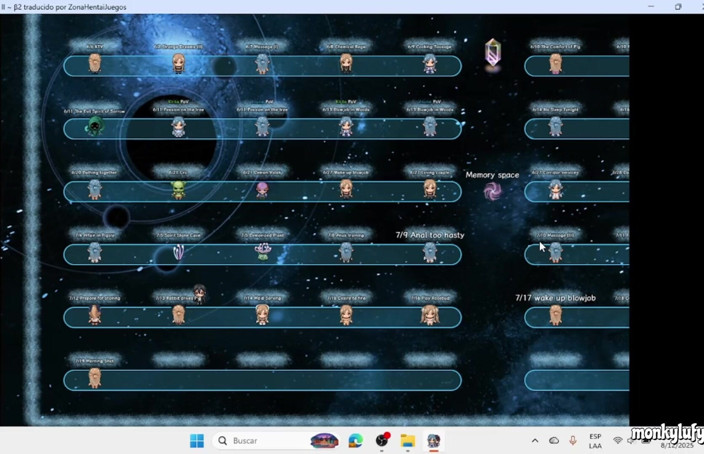
Task: Select the 7/16 brunette sprite at row end
Action: tap(430, 314)
